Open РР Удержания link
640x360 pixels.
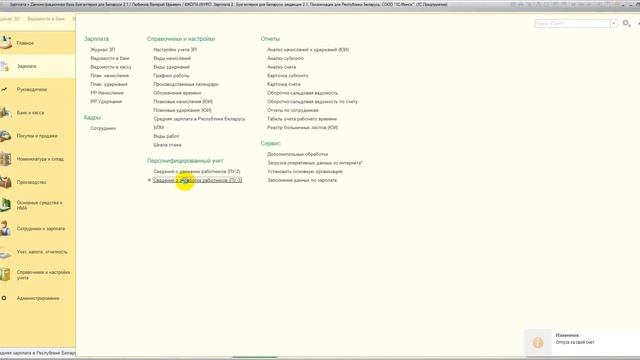(106, 101)
